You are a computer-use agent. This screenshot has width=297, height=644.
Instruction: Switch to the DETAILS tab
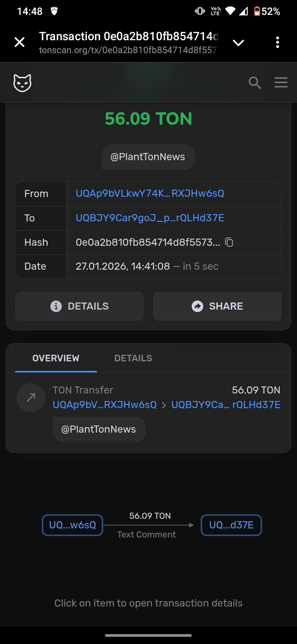point(133,358)
